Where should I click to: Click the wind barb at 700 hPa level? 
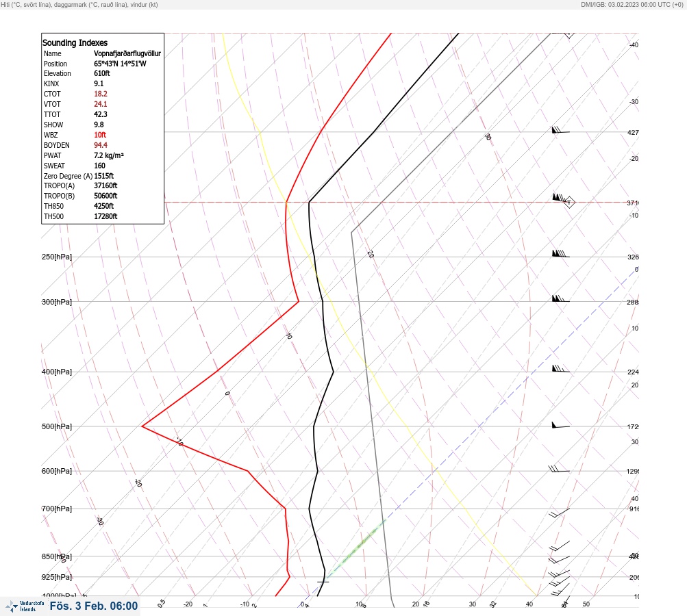tap(559, 512)
